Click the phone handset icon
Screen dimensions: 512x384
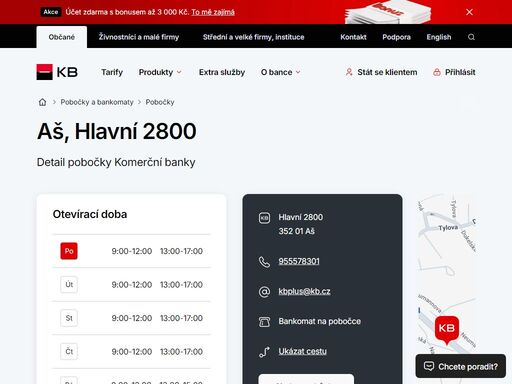tap(264, 262)
